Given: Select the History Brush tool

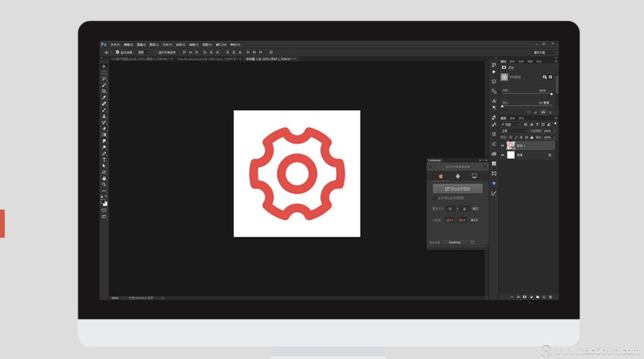Looking at the screenshot, I should [x=104, y=123].
